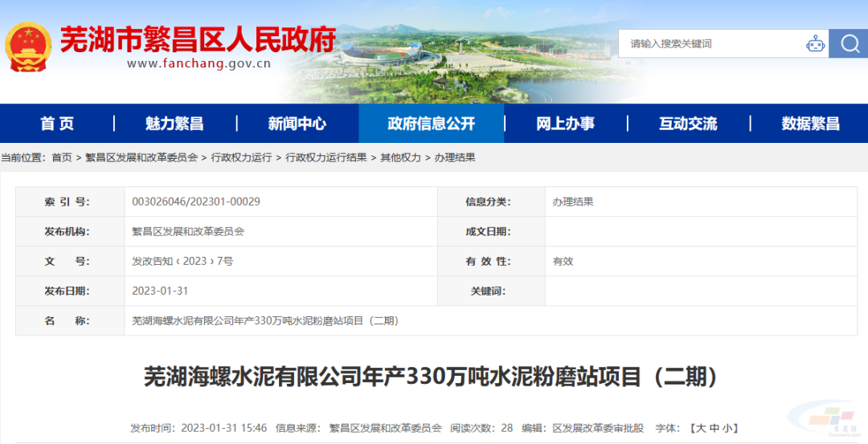
Task: Click the national emblem logo
Action: pyautogui.click(x=27, y=47)
